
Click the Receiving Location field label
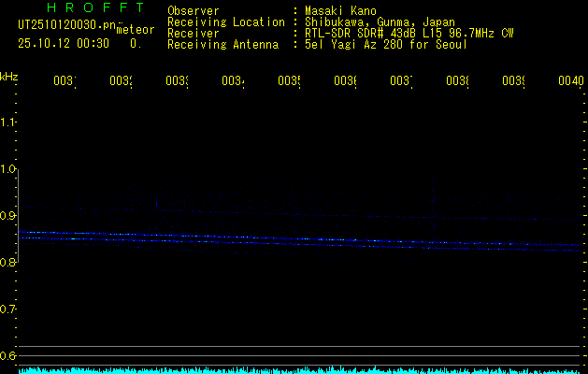pyautogui.click(x=225, y=22)
